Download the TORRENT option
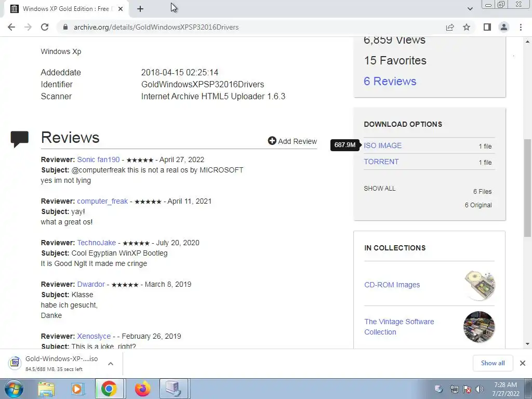 (381, 162)
